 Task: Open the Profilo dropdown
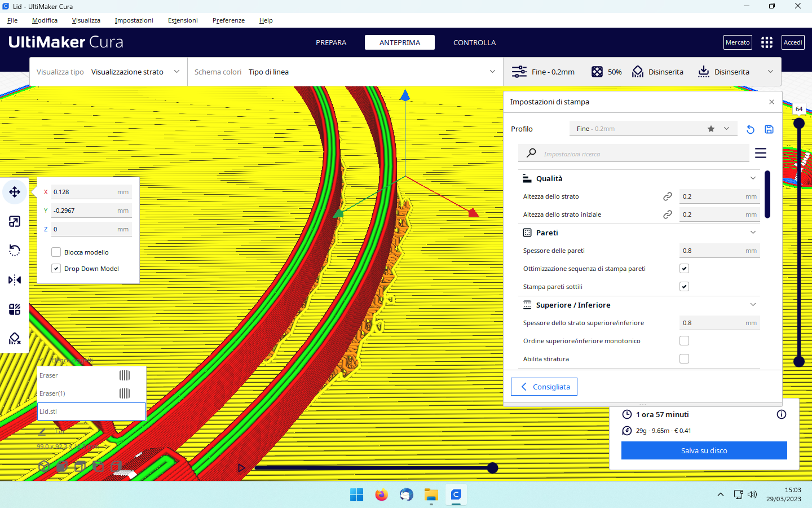[726, 129]
